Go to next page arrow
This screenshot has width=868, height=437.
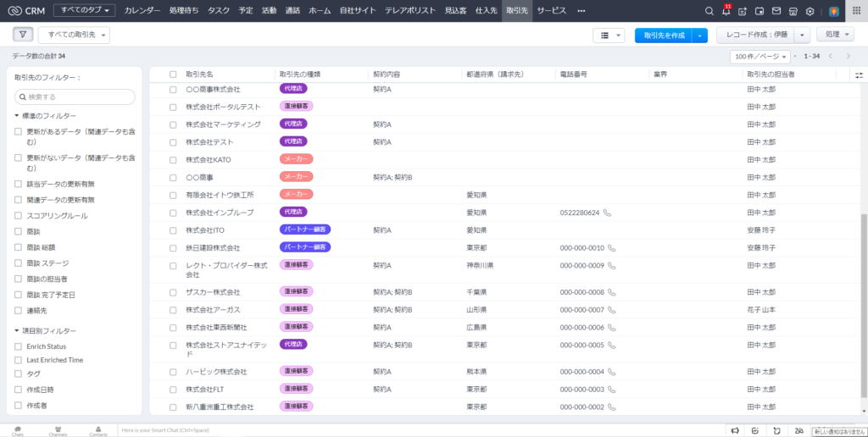tap(848, 57)
